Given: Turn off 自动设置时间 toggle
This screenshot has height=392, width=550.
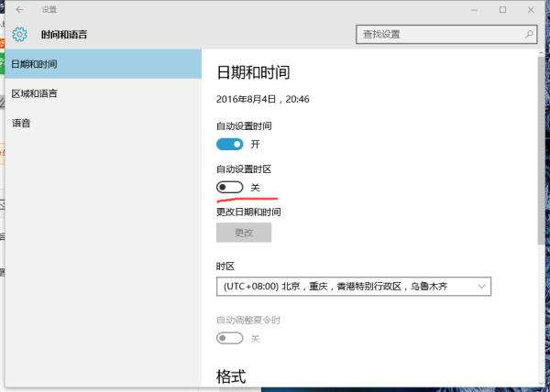Looking at the screenshot, I should [x=230, y=144].
